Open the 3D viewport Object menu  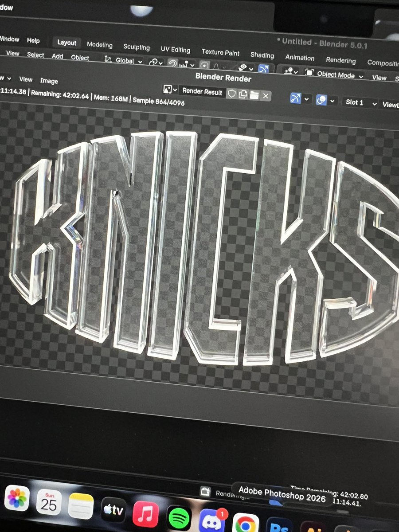click(x=80, y=58)
